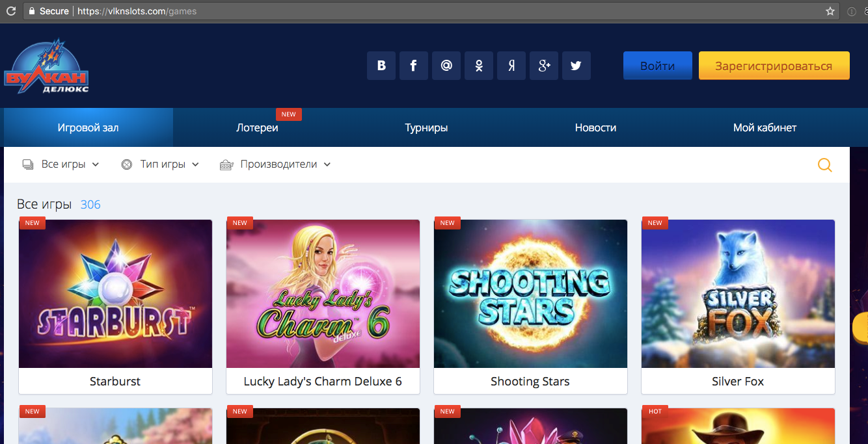
Task: Open the Лотереи tab
Action: coord(257,127)
